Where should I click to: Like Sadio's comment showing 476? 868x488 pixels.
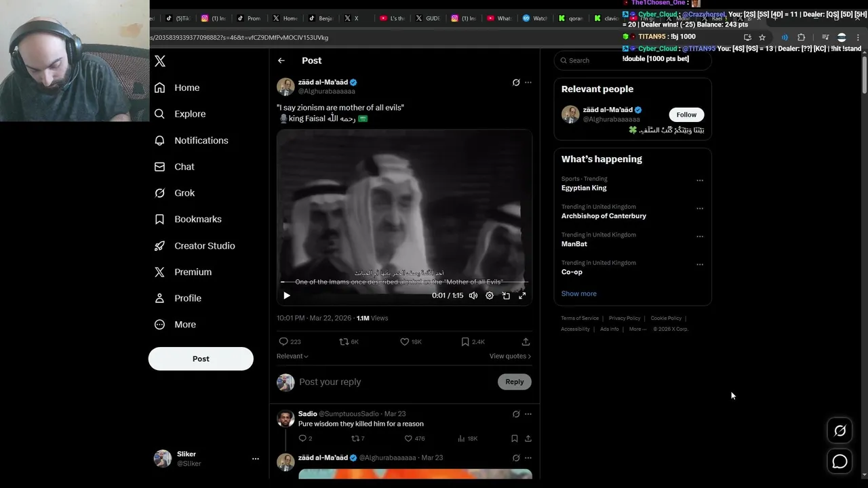tap(414, 439)
